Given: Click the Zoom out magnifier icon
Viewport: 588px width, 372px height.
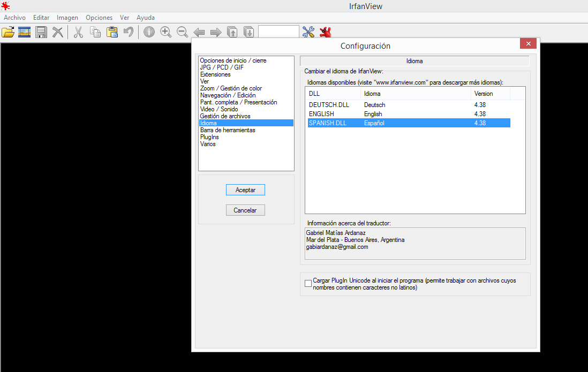Looking at the screenshot, I should coord(182,32).
